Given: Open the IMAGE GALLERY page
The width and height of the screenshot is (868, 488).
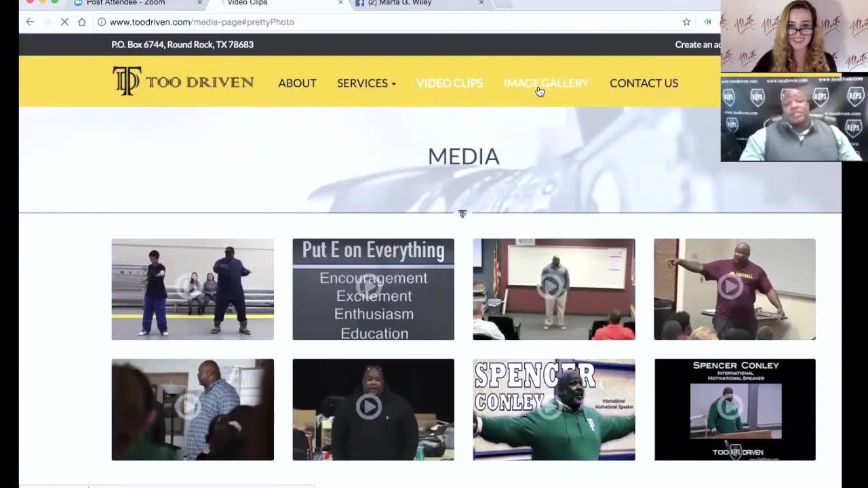Looking at the screenshot, I should coord(547,83).
